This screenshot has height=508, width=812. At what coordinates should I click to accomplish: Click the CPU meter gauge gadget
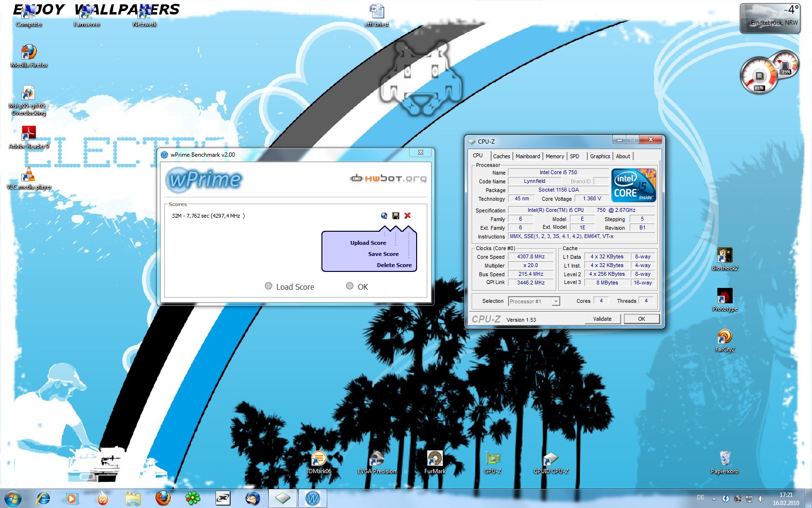click(759, 75)
